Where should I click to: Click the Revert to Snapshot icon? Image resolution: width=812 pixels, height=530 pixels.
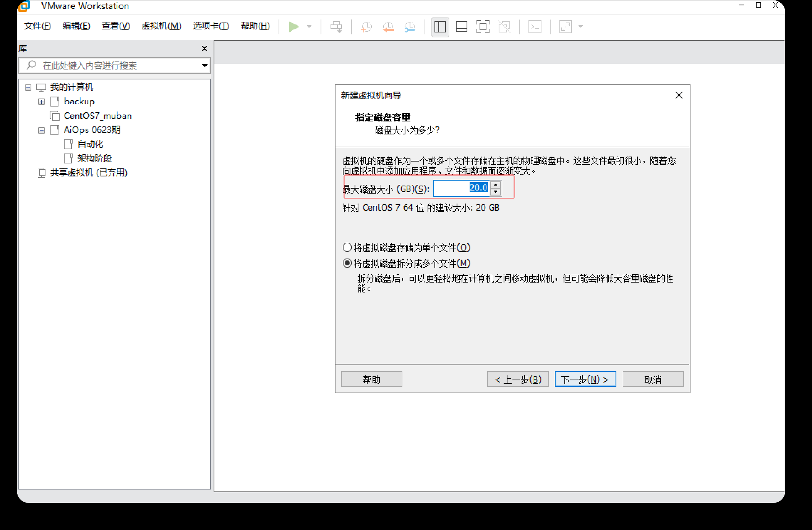click(x=388, y=27)
